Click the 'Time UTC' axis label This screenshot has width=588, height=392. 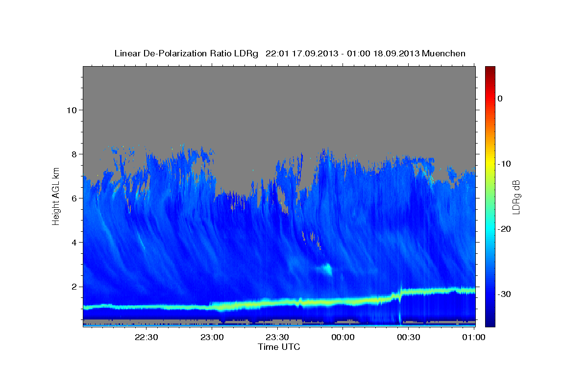pos(279,347)
